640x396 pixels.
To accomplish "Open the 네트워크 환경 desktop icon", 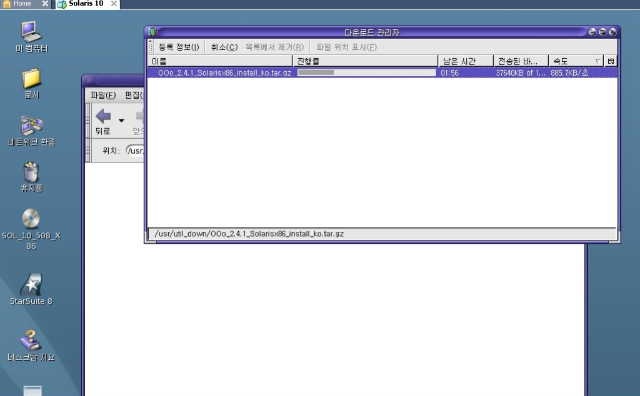I will pos(31,125).
